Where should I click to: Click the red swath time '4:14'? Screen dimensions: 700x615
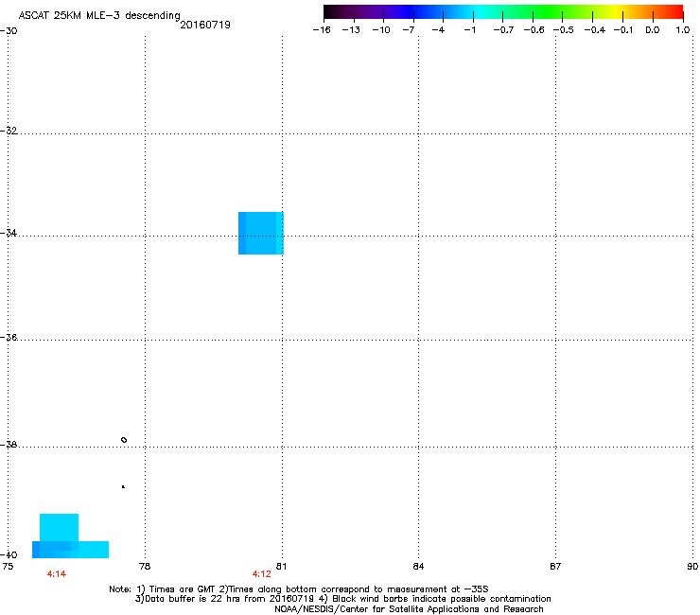coord(57,574)
